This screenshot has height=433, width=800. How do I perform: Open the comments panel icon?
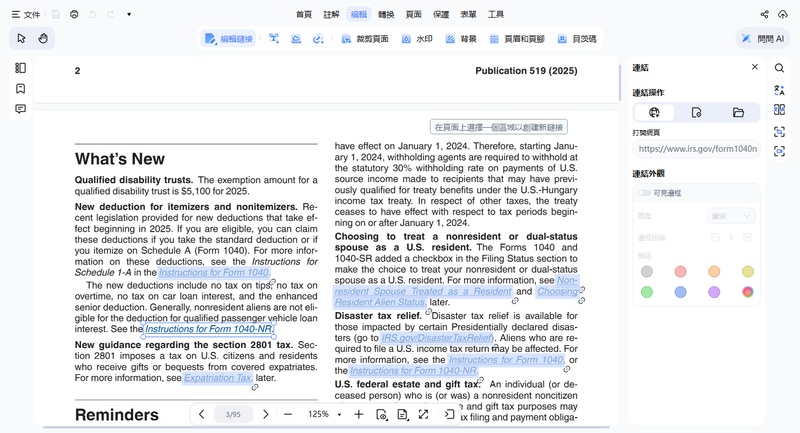point(20,109)
